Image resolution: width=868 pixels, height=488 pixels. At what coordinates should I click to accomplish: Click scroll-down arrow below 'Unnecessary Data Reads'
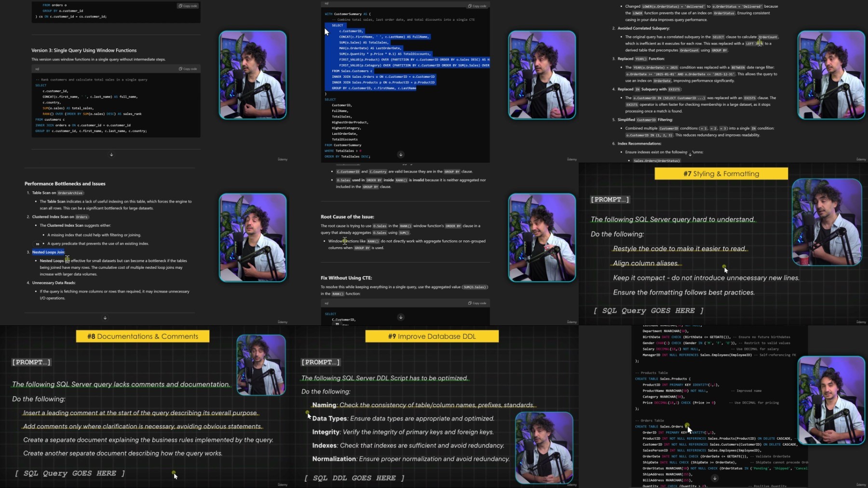105,318
